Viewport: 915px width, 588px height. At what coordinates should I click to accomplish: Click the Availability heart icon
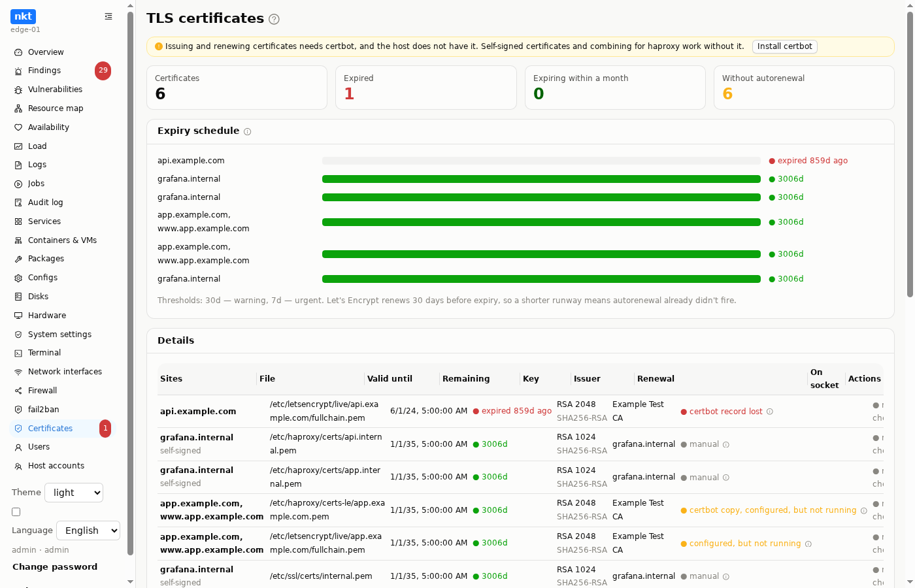tap(18, 127)
